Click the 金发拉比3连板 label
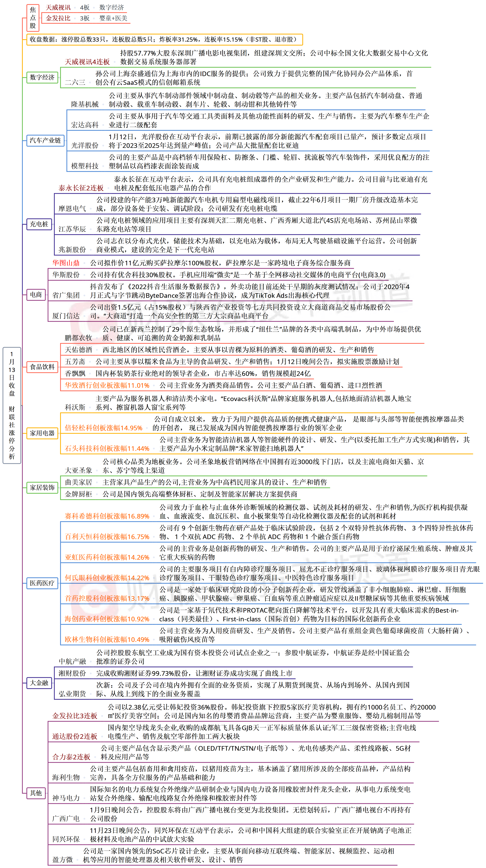The image size is (486, 868). 75,716
